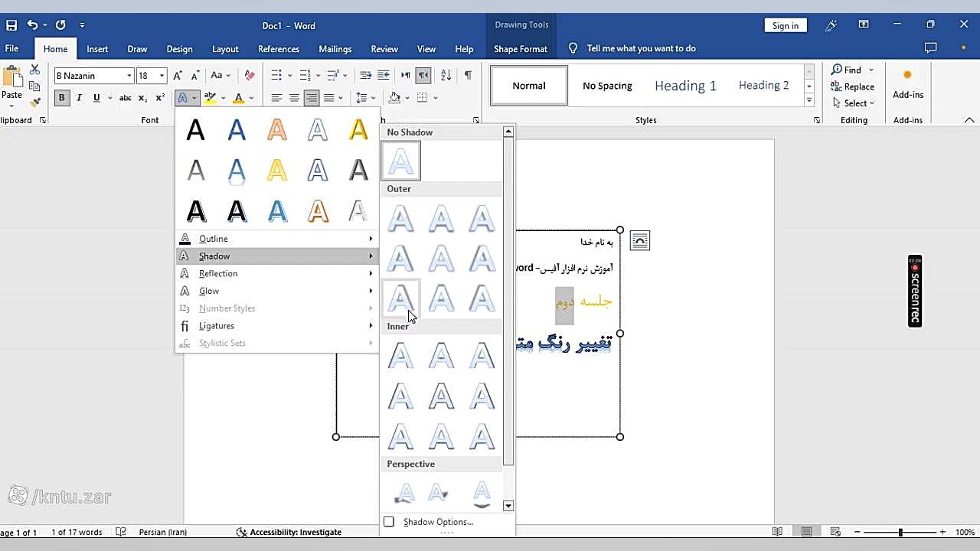The width and height of the screenshot is (980, 551).
Task: Toggle Underline formatting button
Action: click(96, 98)
